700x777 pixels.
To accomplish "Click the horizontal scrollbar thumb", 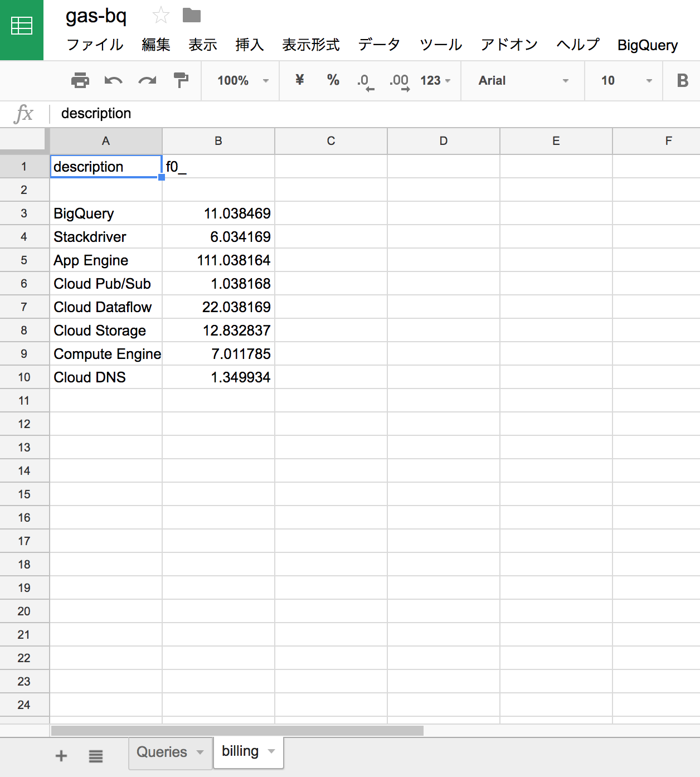I will coord(237,730).
